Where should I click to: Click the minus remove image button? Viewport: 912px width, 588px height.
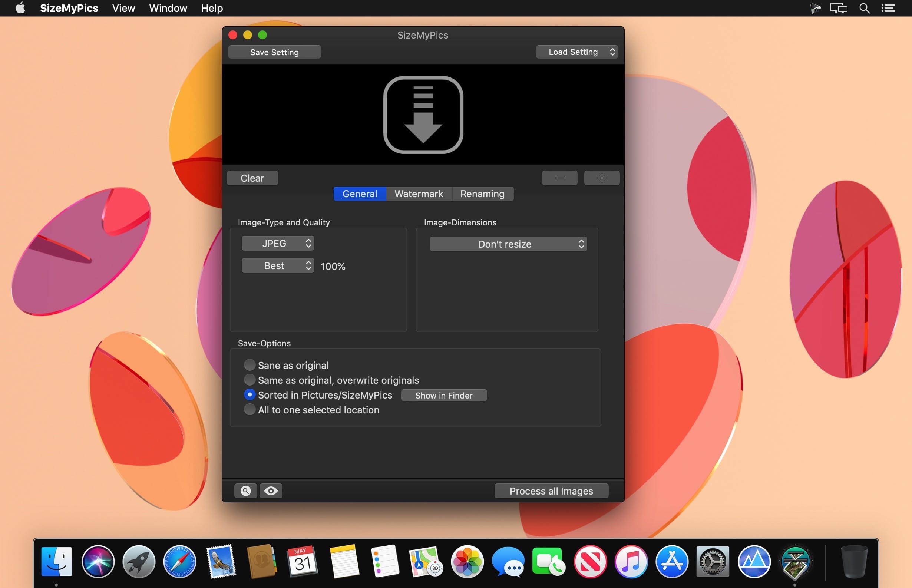[x=559, y=178]
